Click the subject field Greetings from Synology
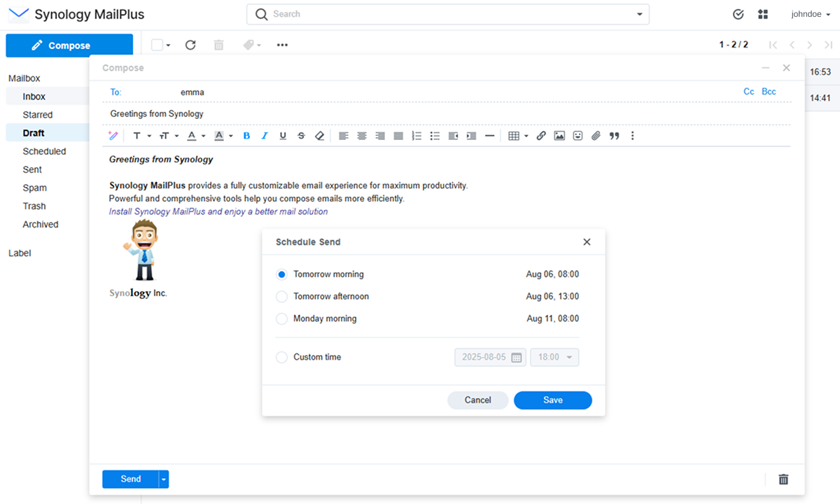This screenshot has width=840, height=504. 447,113
